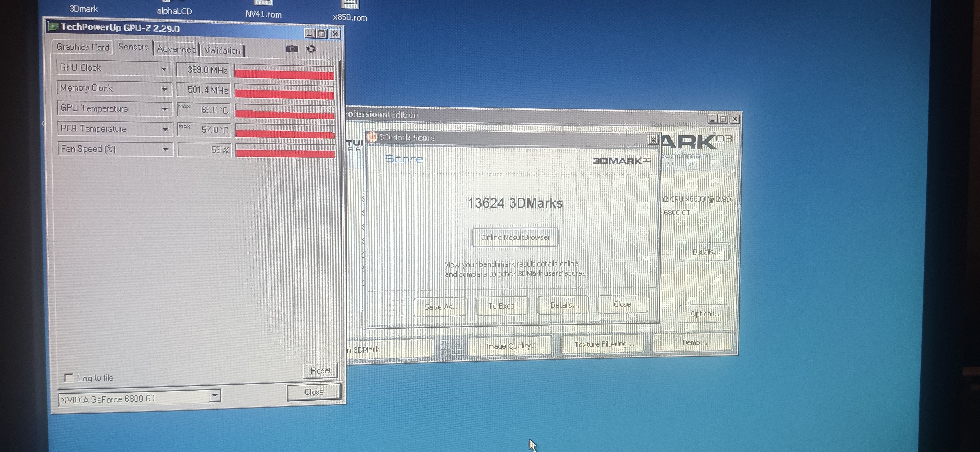
Task: Click the Reset button in GPU-Z
Action: (320, 370)
